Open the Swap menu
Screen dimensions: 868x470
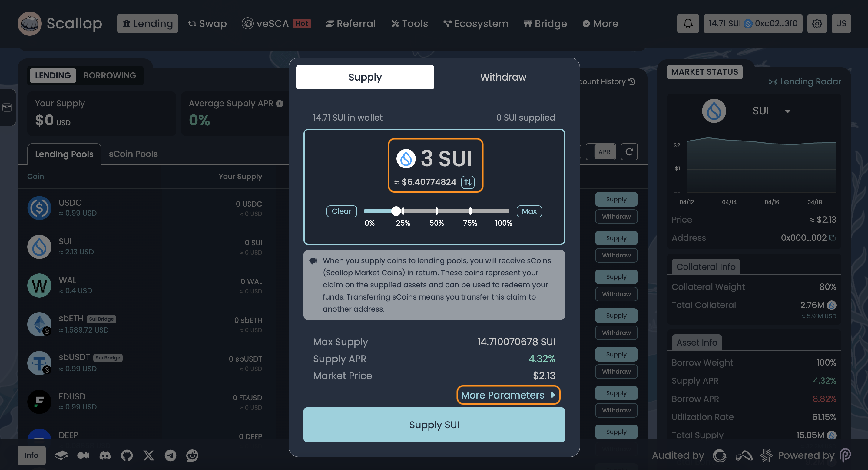click(x=207, y=24)
